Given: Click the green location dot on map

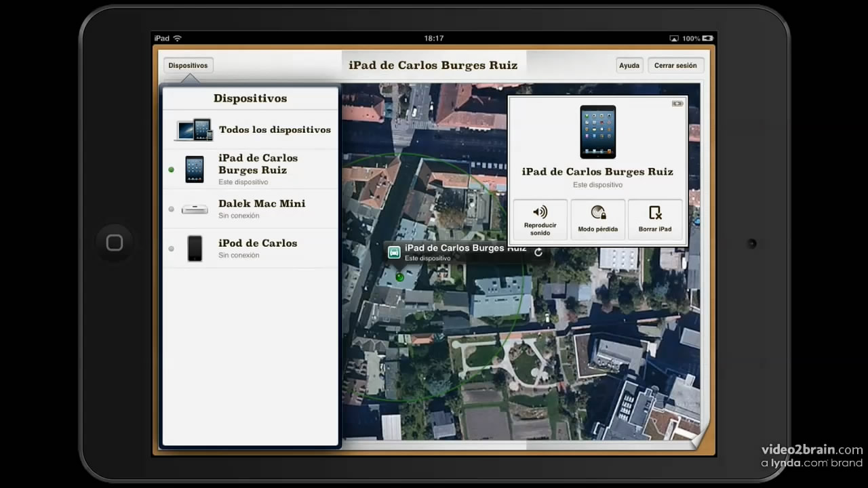Looking at the screenshot, I should [x=399, y=277].
